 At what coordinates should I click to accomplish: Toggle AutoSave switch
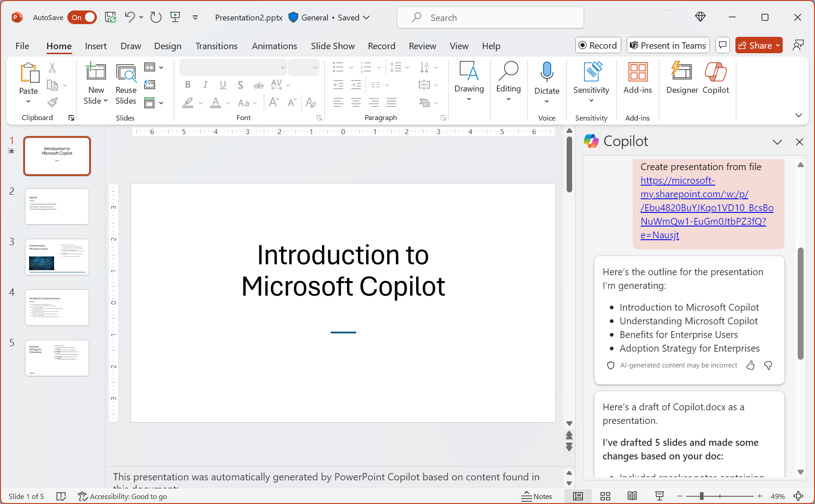pyautogui.click(x=82, y=17)
